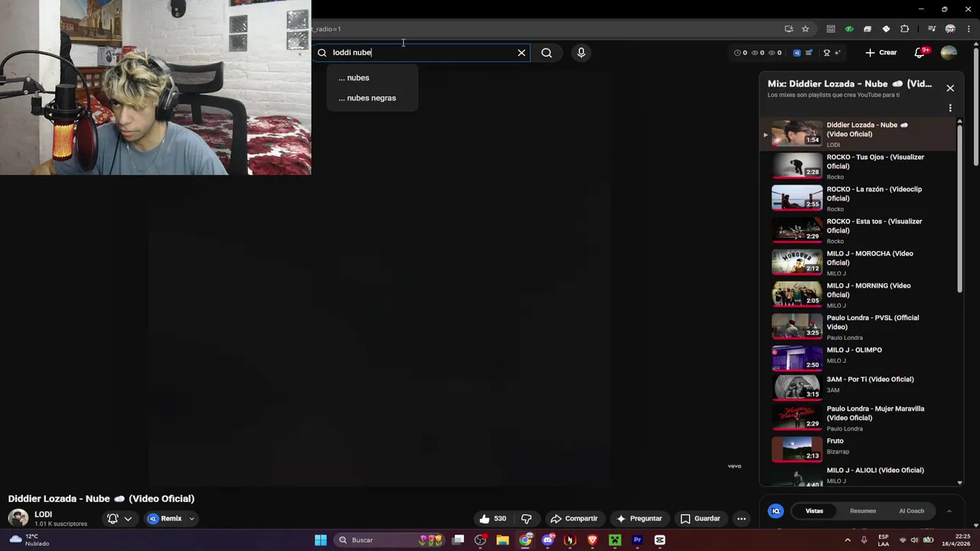Screen dimensions: 980x551
Task: Open Minecraft from the taskbar
Action: click(x=614, y=540)
